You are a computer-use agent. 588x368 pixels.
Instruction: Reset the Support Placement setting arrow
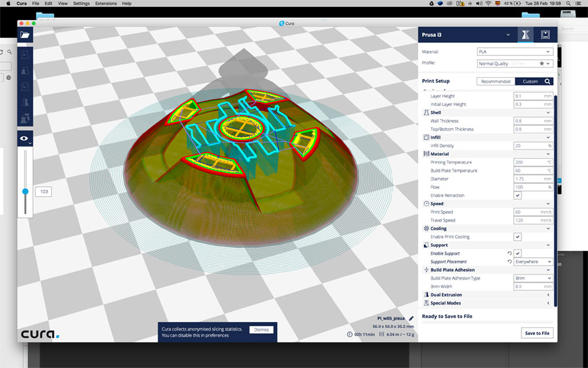509,262
